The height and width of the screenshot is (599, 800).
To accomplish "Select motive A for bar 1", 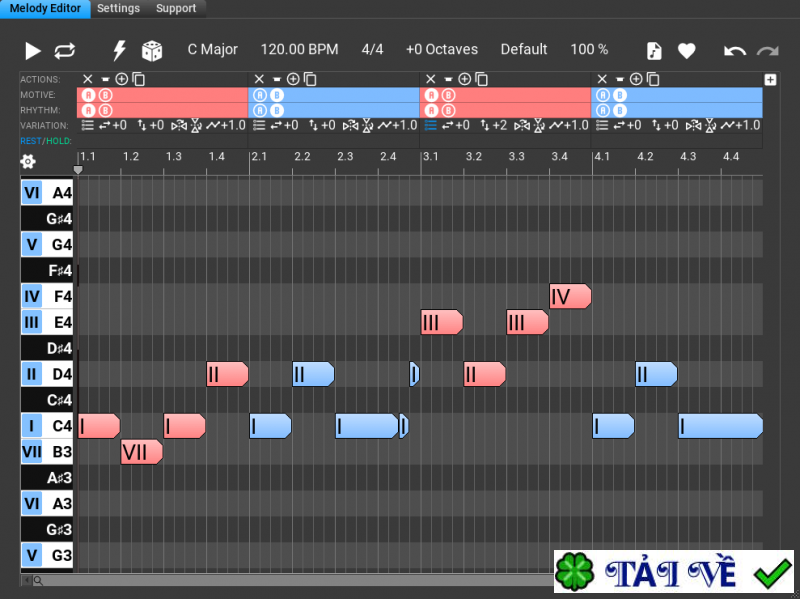I will click(x=89, y=95).
